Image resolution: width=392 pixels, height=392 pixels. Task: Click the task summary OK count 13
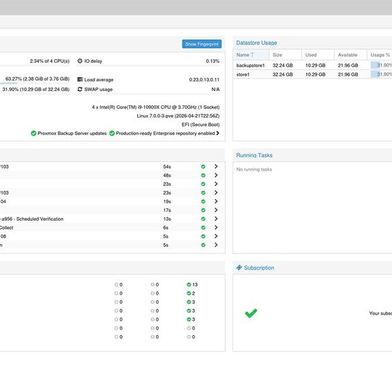pyautogui.click(x=195, y=285)
